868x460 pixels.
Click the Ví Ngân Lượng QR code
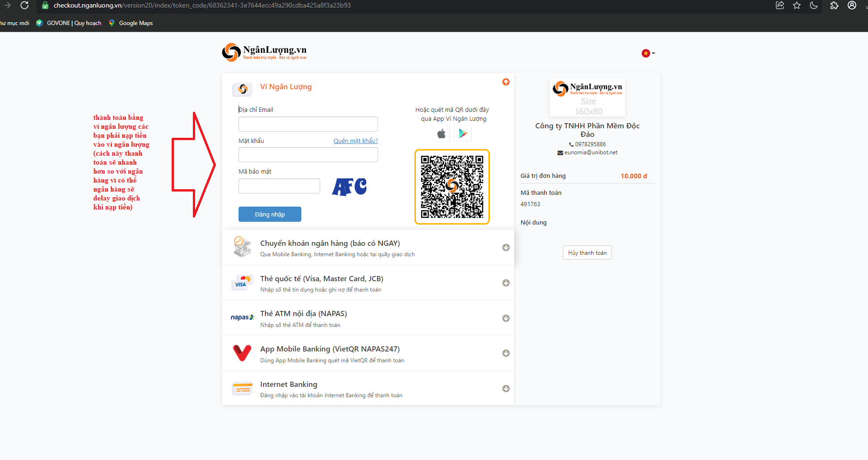tap(452, 187)
